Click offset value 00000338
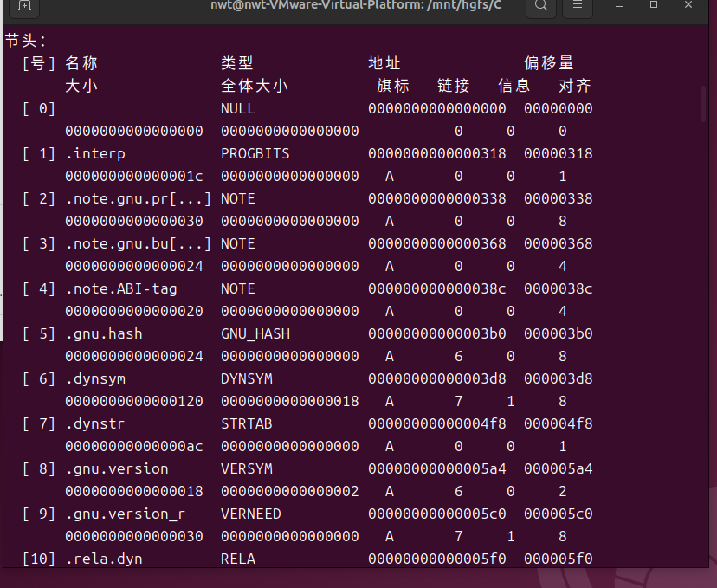This screenshot has height=588, width=717. click(559, 199)
